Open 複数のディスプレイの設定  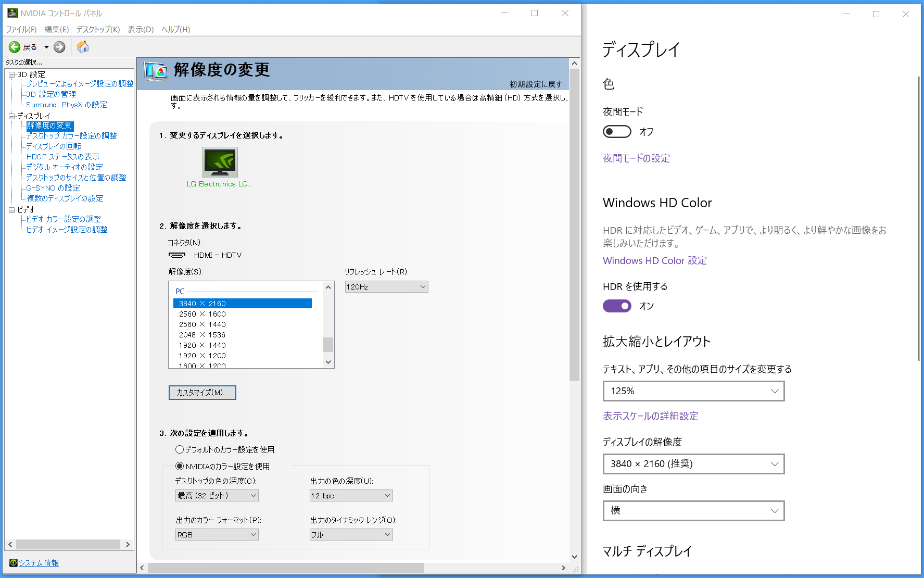point(65,198)
